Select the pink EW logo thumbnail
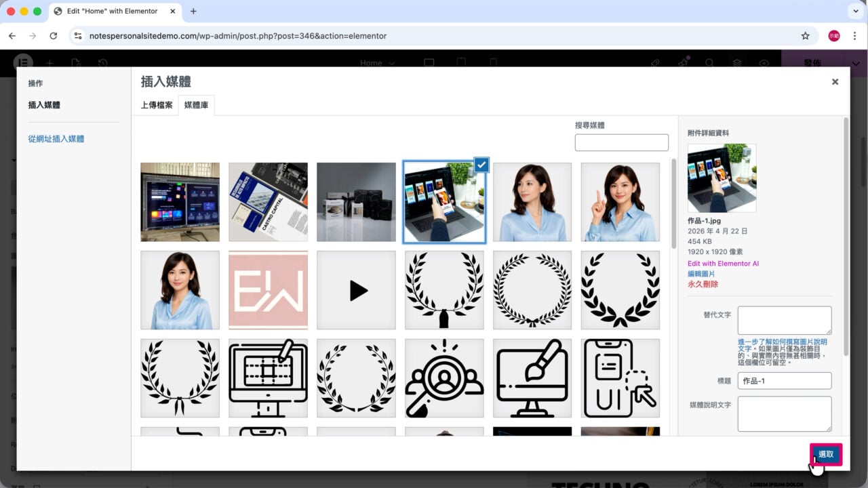Screen dimensions: 868x488 point(268,290)
